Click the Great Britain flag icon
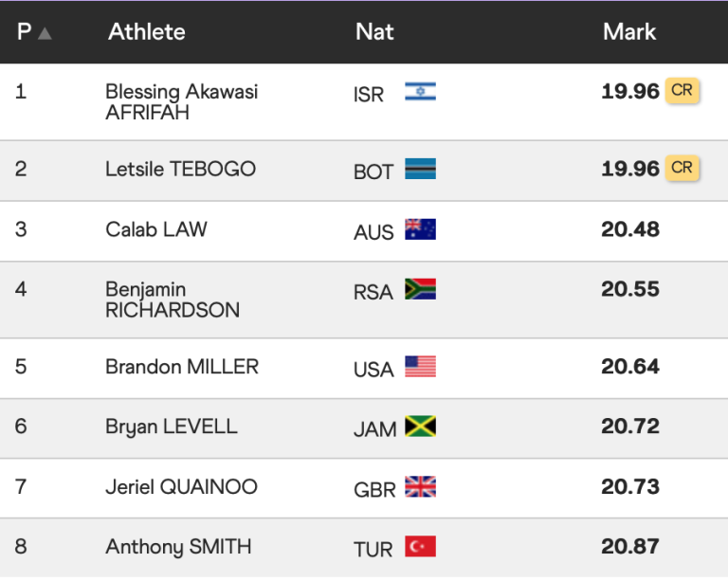728x581 pixels. (420, 487)
